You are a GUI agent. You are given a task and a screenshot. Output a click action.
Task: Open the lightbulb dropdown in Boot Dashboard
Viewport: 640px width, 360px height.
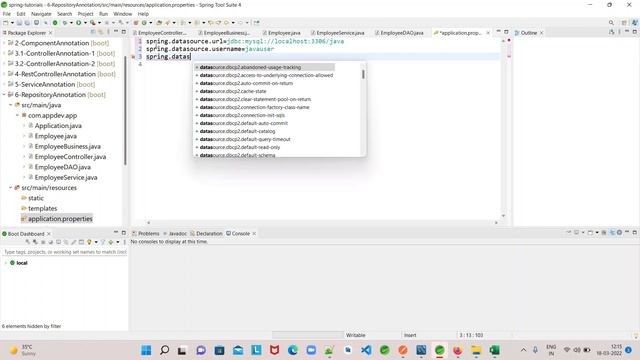point(96,242)
